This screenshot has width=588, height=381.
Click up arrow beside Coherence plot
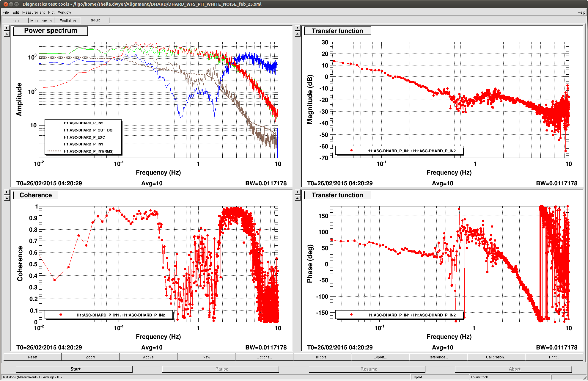[7, 198]
